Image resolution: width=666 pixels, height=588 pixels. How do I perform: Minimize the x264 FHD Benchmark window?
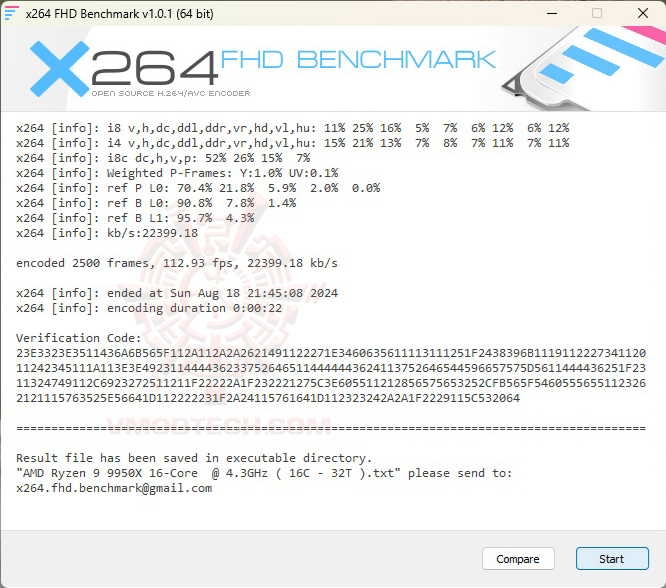pyautogui.click(x=552, y=13)
